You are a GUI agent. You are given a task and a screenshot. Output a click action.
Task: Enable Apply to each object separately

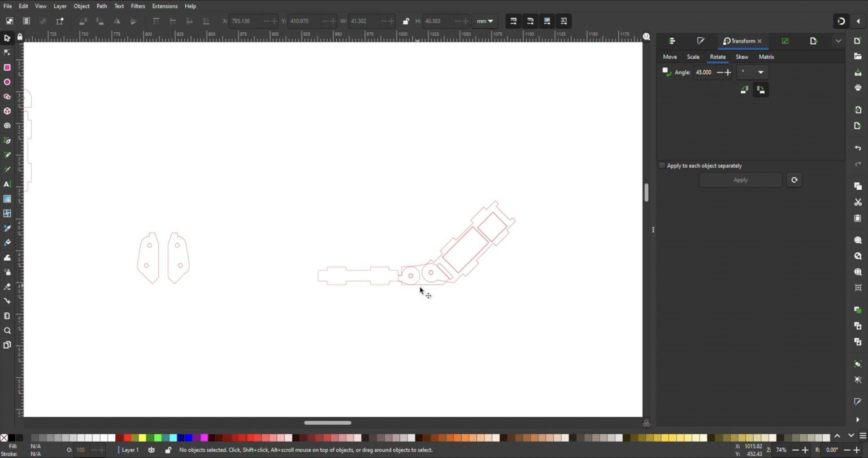tap(662, 165)
